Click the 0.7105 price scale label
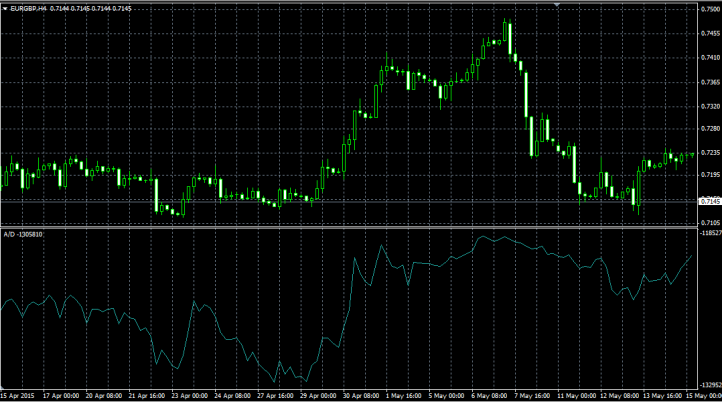The height and width of the screenshot is (402, 722). point(708,223)
